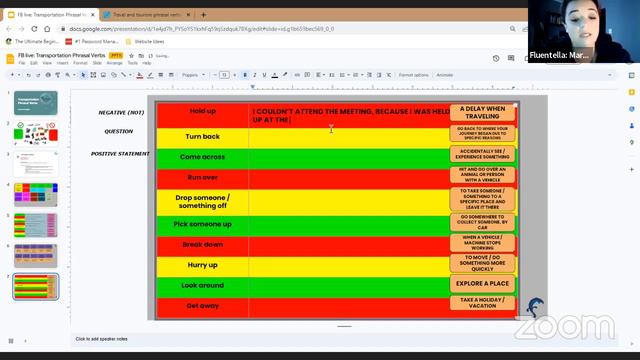Click the Line spacing icon
Screen dimensions: 640x360
tap(332, 75)
